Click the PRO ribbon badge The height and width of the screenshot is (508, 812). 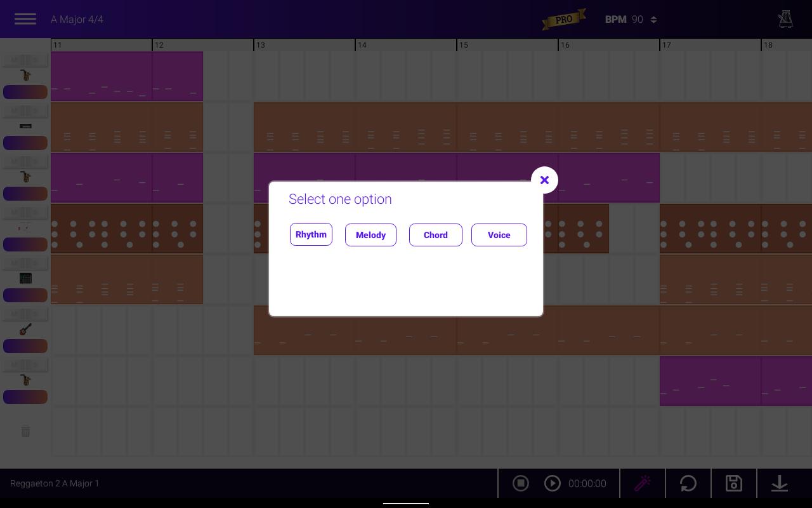[563, 19]
